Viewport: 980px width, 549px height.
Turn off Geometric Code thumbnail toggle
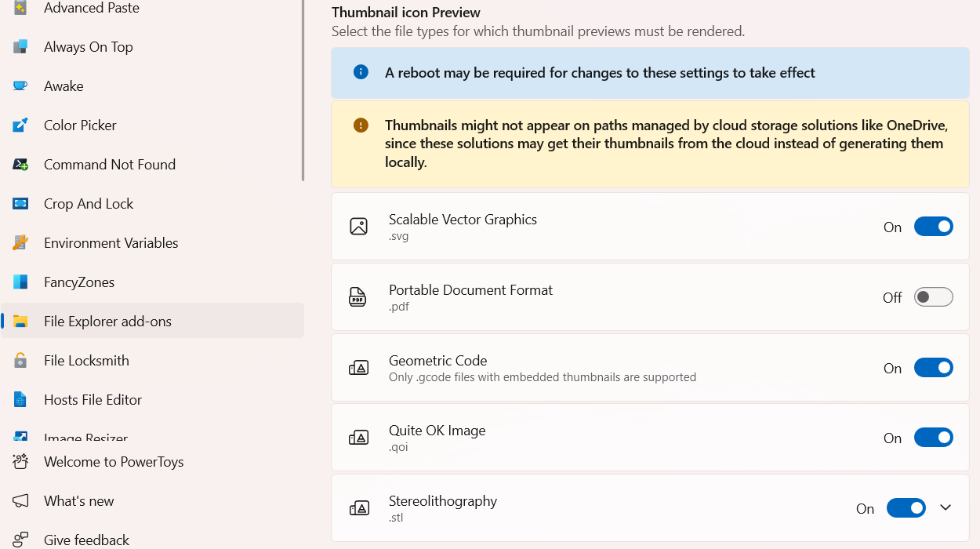click(933, 368)
